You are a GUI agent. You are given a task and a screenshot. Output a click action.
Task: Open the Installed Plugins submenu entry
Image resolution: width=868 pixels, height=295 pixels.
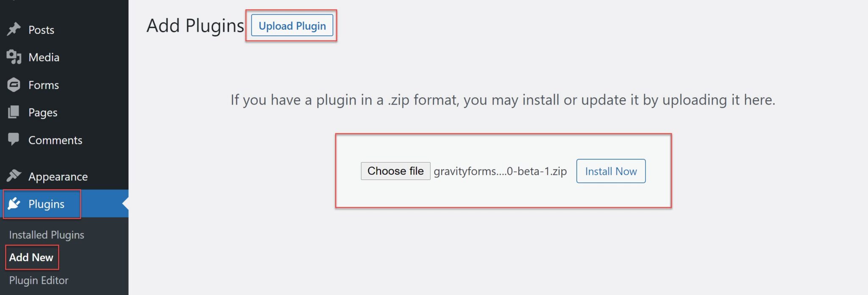47,234
